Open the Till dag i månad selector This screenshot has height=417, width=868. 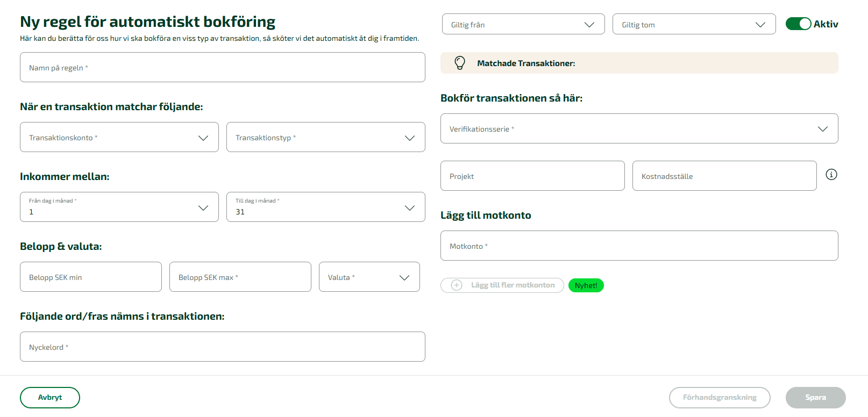325,207
